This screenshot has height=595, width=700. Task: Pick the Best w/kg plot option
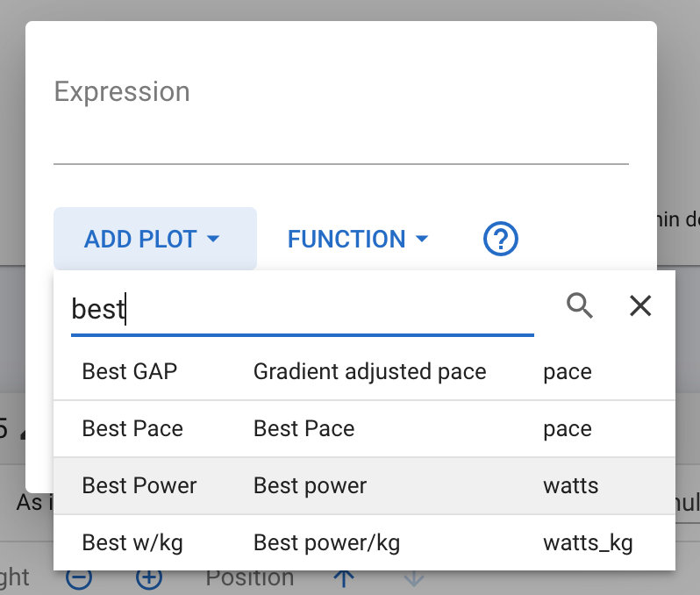click(x=132, y=543)
